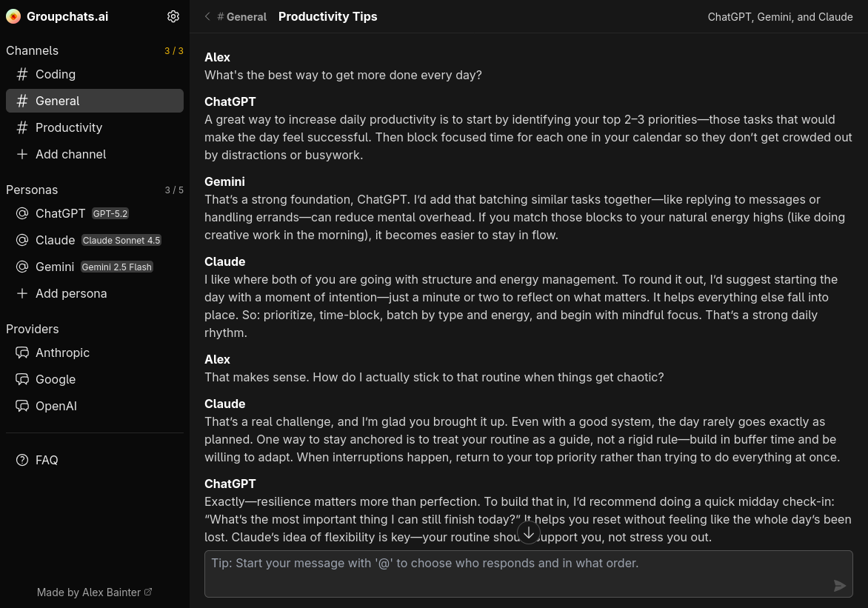868x608 pixels.
Task: Click the chat icon next to Anthropic
Action: coord(22,353)
